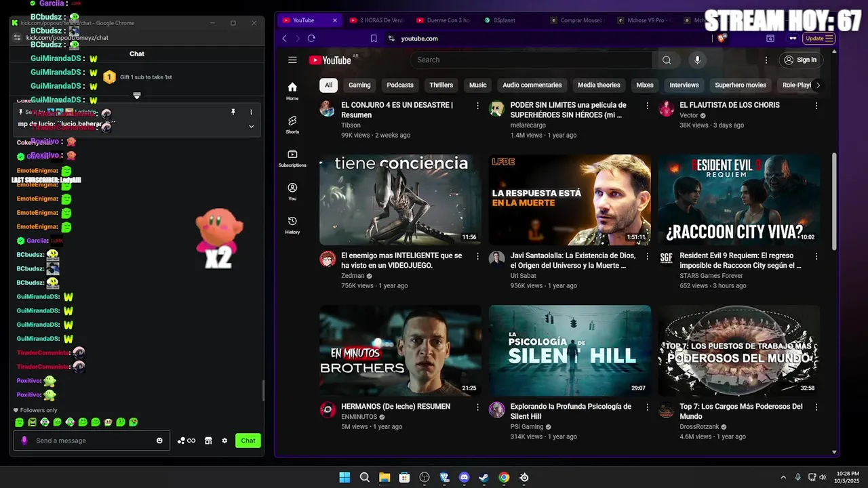Open Brave Shields lion icon
Image resolution: width=868 pixels, height=488 pixels.
tap(722, 39)
